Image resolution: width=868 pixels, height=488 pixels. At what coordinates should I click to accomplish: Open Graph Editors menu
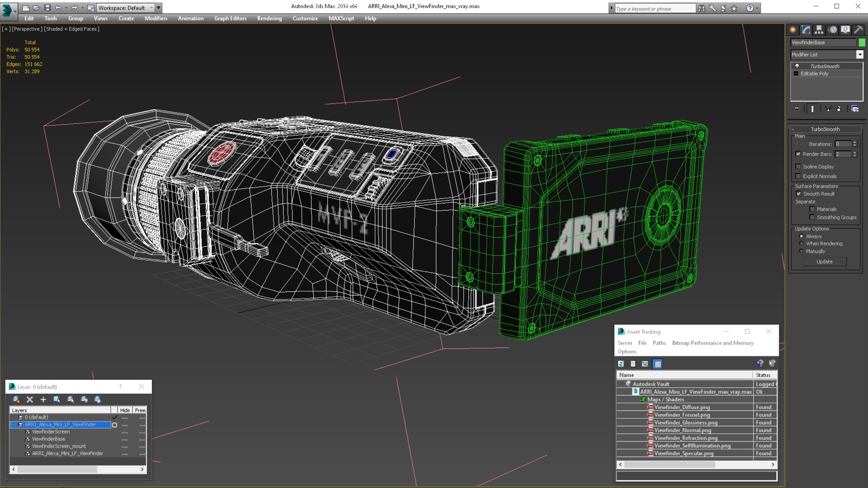click(231, 19)
